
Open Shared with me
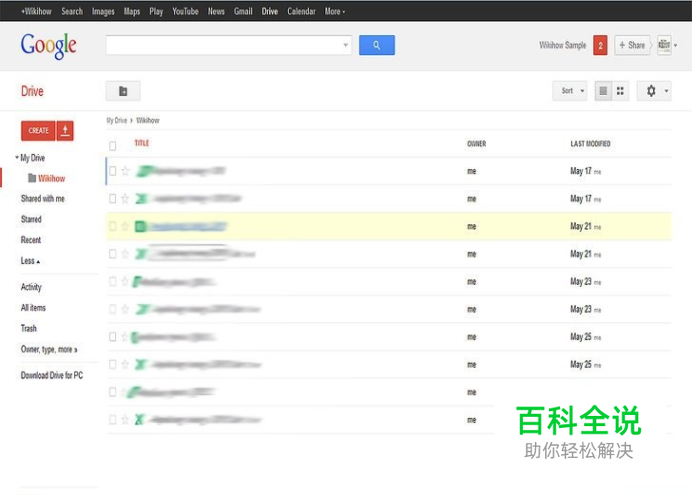42,199
